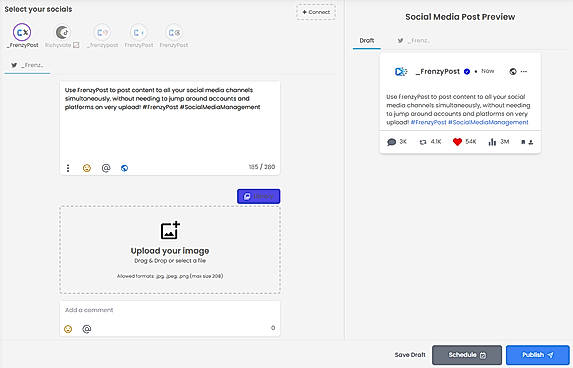Click the bar chart views icon in the preview
Viewport: 573px width, 368px height.
[x=492, y=142]
